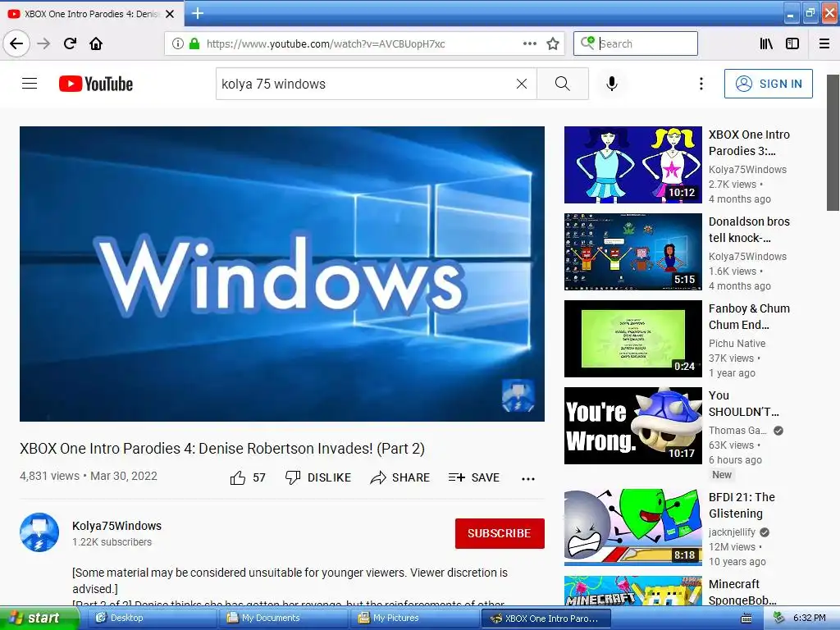Open more actions ellipsis below video
840x630 pixels.
[x=528, y=478]
